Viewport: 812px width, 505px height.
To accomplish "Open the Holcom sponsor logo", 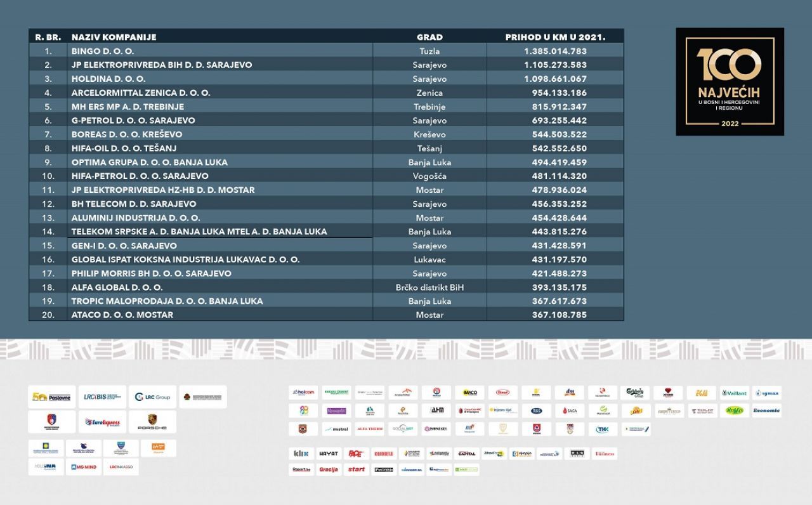I will coord(303,393).
